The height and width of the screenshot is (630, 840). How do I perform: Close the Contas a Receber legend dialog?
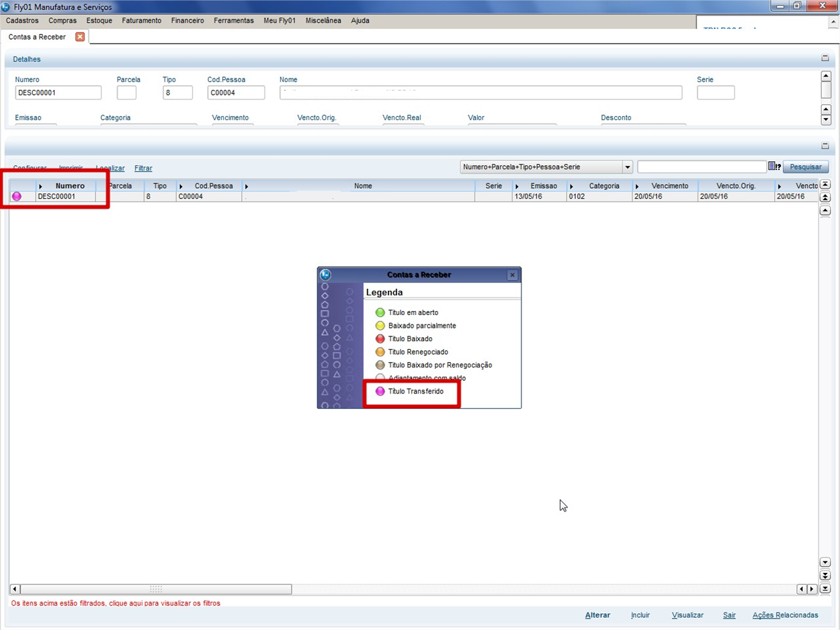[512, 275]
